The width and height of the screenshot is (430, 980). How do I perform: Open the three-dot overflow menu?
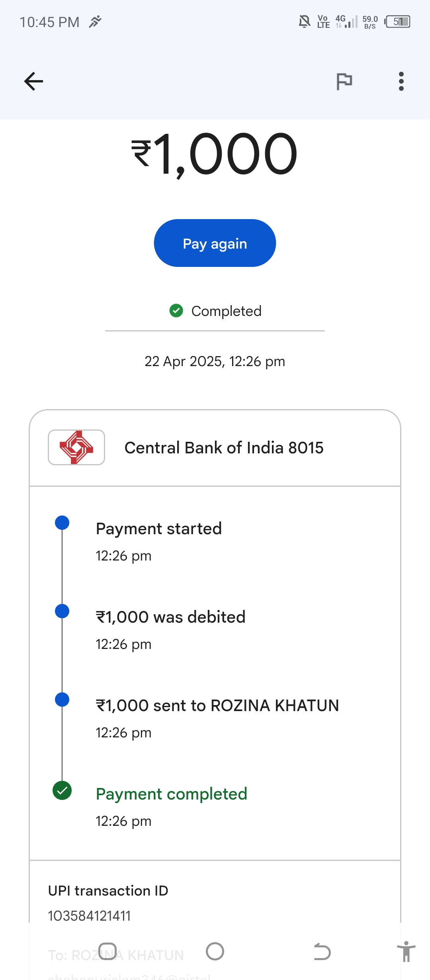[x=401, y=82]
